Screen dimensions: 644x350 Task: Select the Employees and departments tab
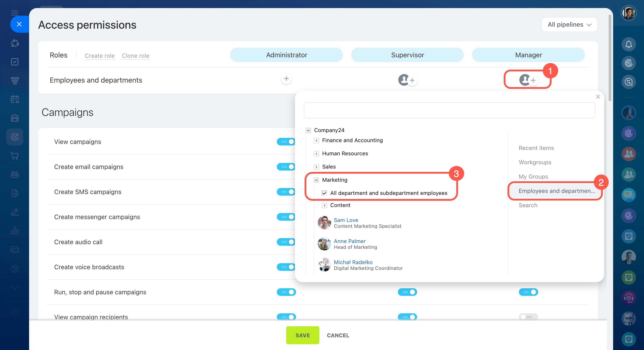coord(555,191)
